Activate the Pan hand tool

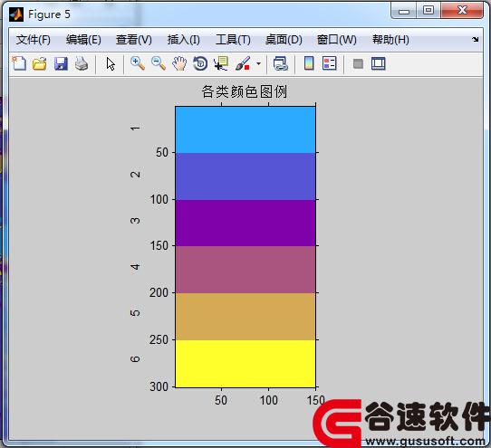(x=179, y=63)
